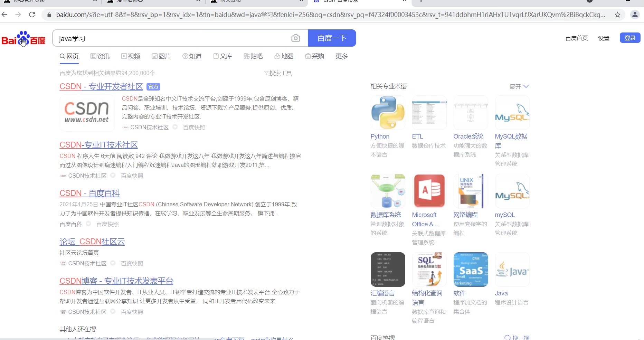Open MySQL数据库 logo thumbnail
This screenshot has height=340, width=644.
pyautogui.click(x=512, y=113)
